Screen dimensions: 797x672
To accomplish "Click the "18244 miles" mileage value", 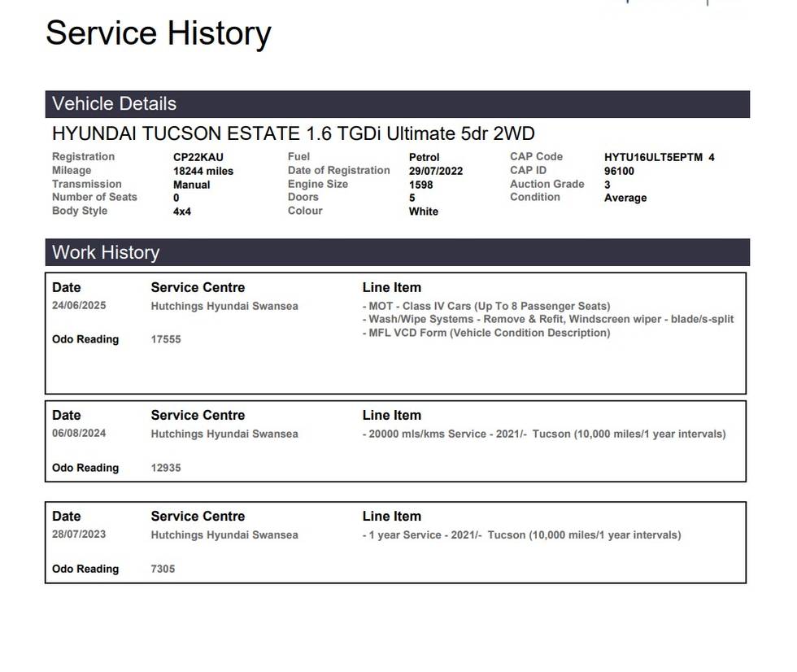I will (203, 171).
